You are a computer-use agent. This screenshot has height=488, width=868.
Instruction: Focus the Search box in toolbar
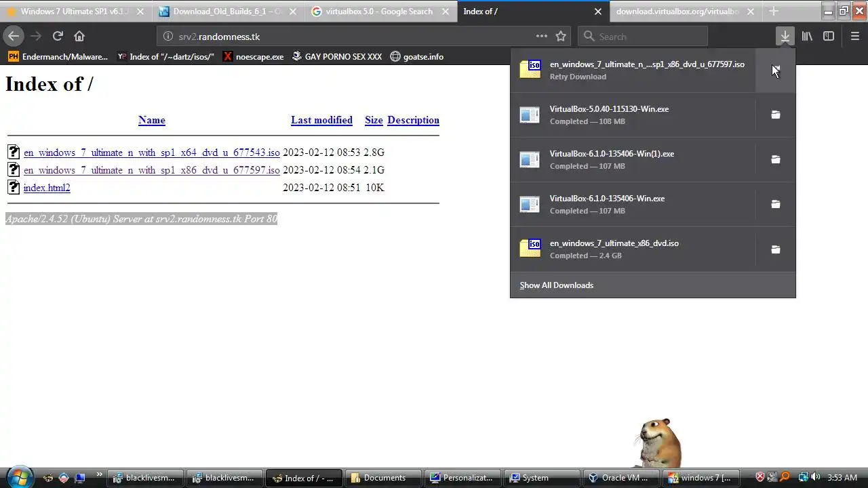coord(643,37)
